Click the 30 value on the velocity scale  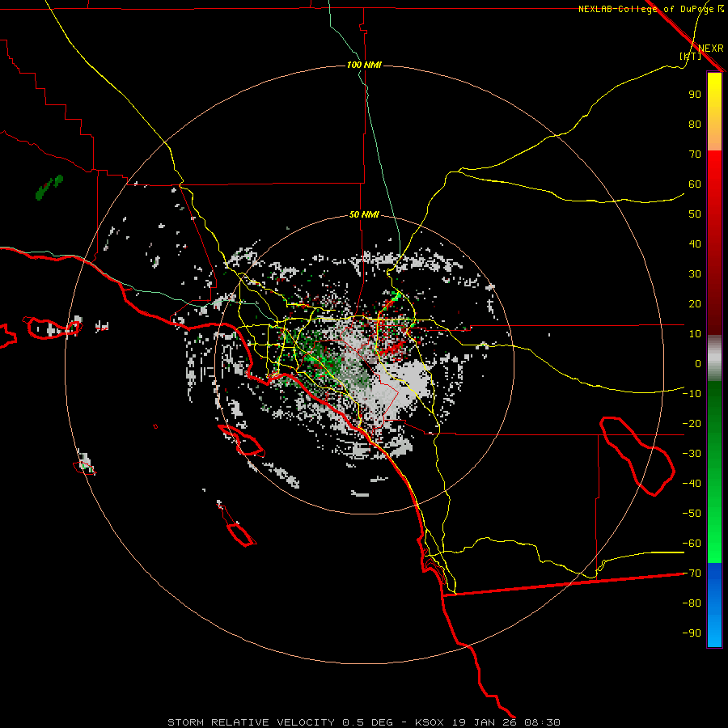(695, 274)
